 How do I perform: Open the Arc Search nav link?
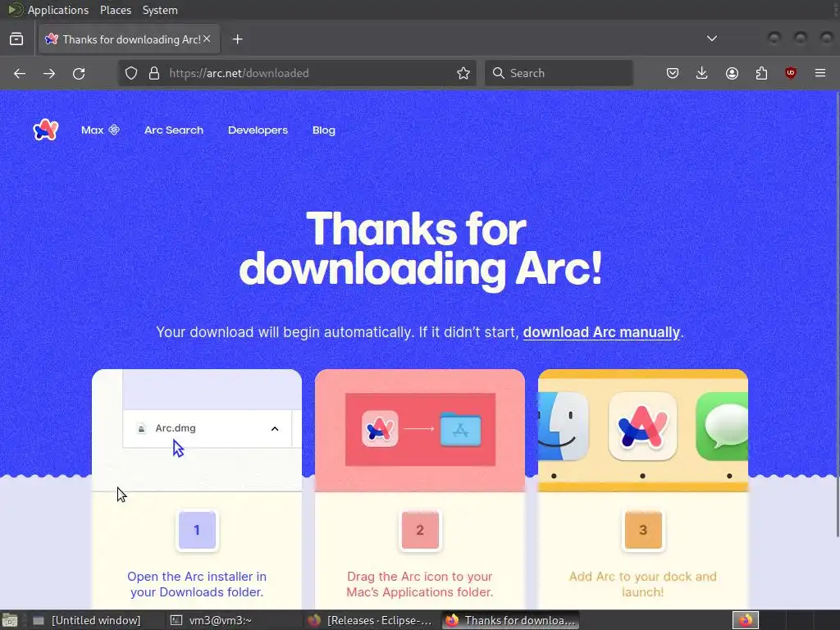pos(174,130)
